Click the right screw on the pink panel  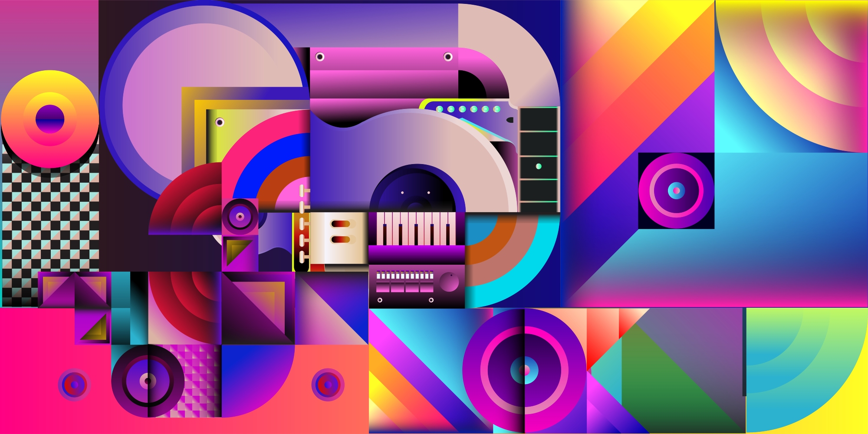click(x=448, y=57)
